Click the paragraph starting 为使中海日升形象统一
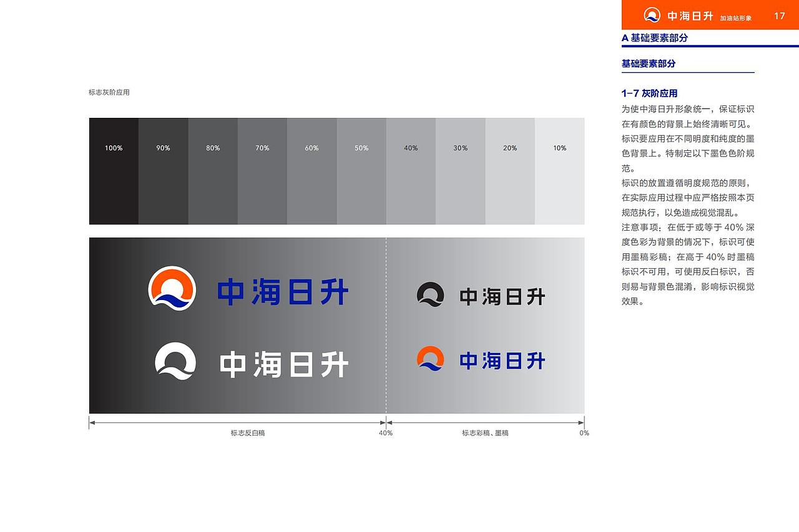Viewport: 799px width, 532px height. (x=688, y=138)
